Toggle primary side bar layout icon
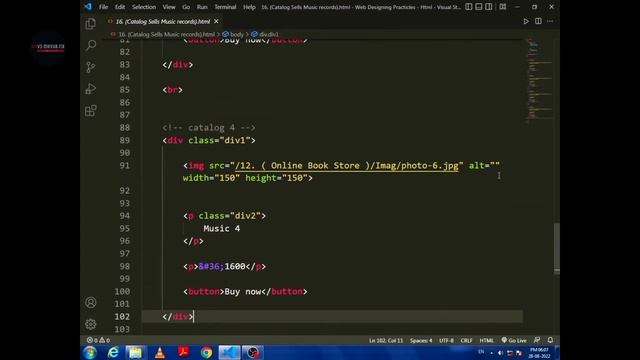 469,7
